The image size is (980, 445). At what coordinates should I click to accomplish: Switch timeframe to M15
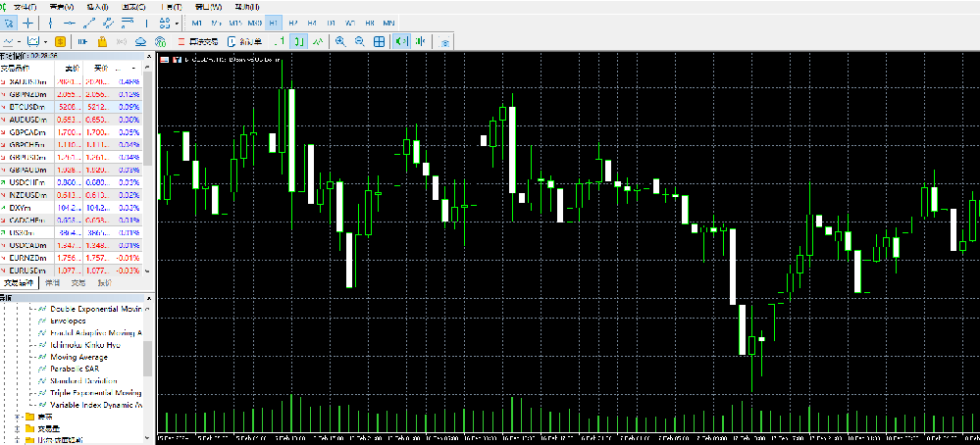[235, 24]
